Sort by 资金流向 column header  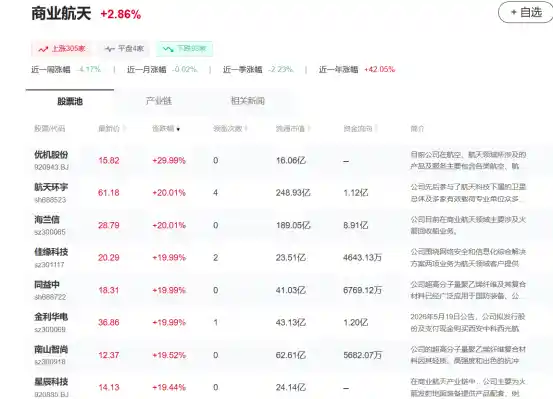[x=360, y=129]
